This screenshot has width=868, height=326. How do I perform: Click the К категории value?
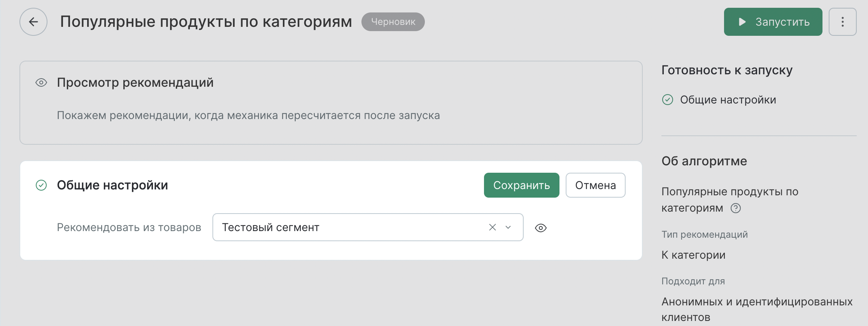point(693,255)
